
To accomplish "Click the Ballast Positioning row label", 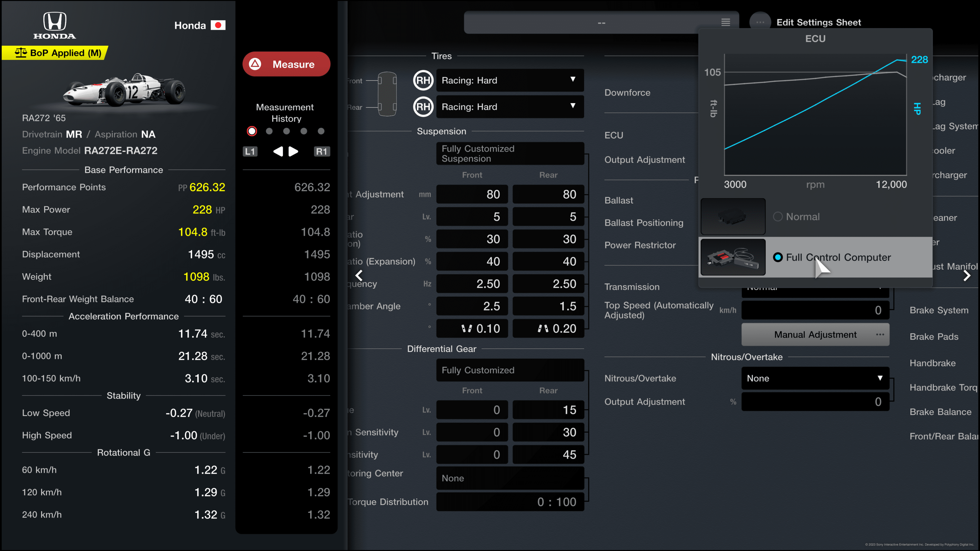I will click(644, 223).
